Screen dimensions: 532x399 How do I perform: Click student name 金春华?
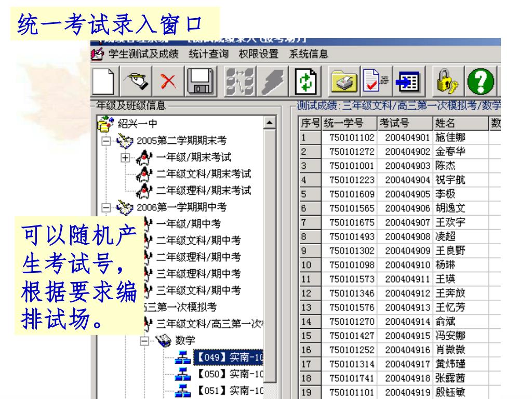pyautogui.click(x=450, y=151)
